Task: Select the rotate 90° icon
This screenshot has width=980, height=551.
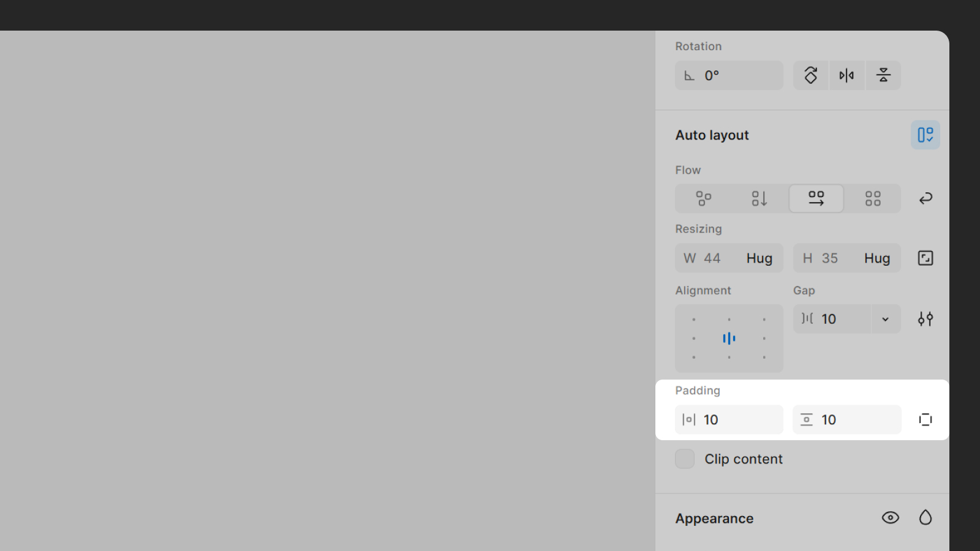Action: [x=810, y=75]
